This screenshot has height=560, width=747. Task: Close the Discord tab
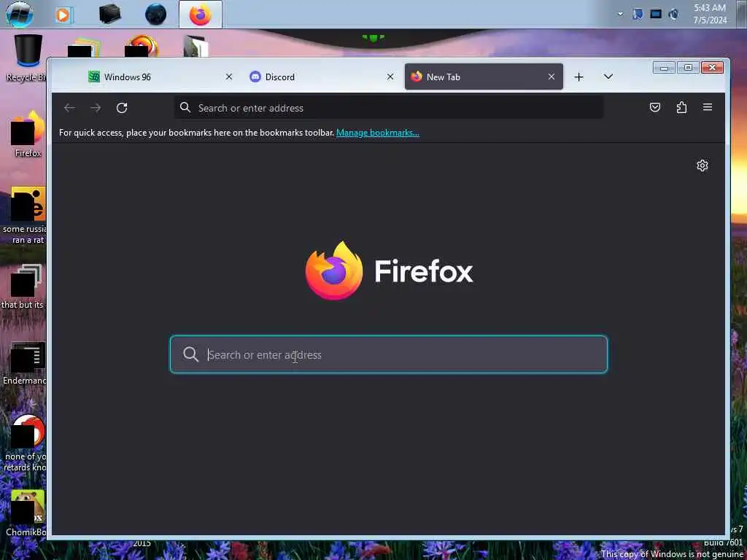click(390, 77)
